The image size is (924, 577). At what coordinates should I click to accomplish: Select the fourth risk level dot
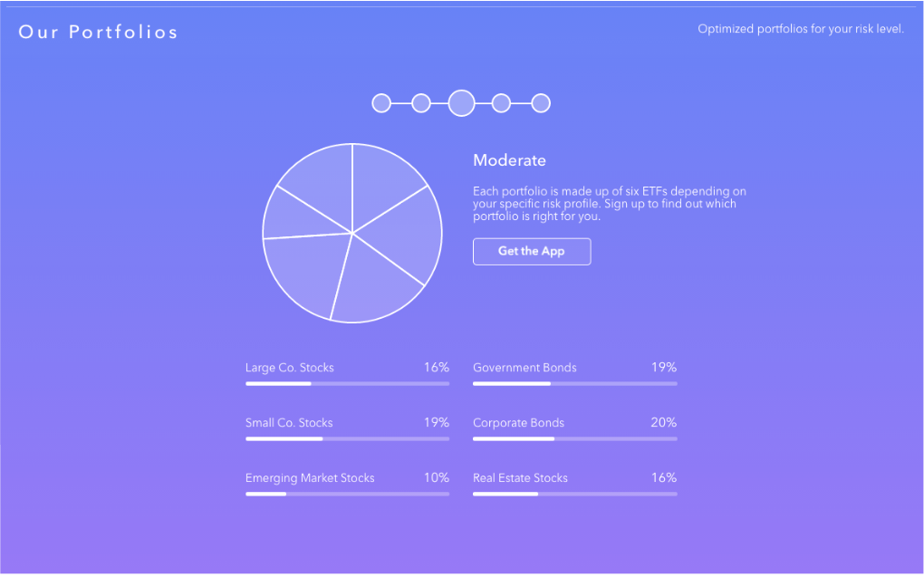[501, 103]
